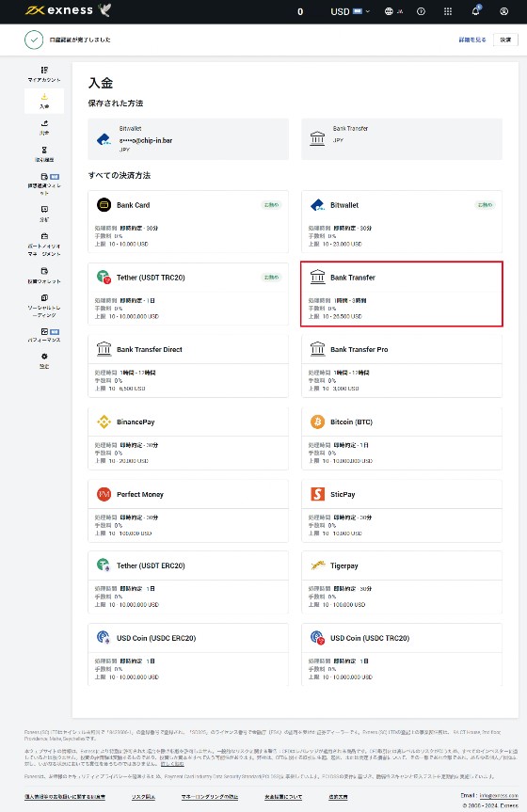Choose the Perfect Money method
Viewport: 527px width, 812px height.
click(x=188, y=511)
